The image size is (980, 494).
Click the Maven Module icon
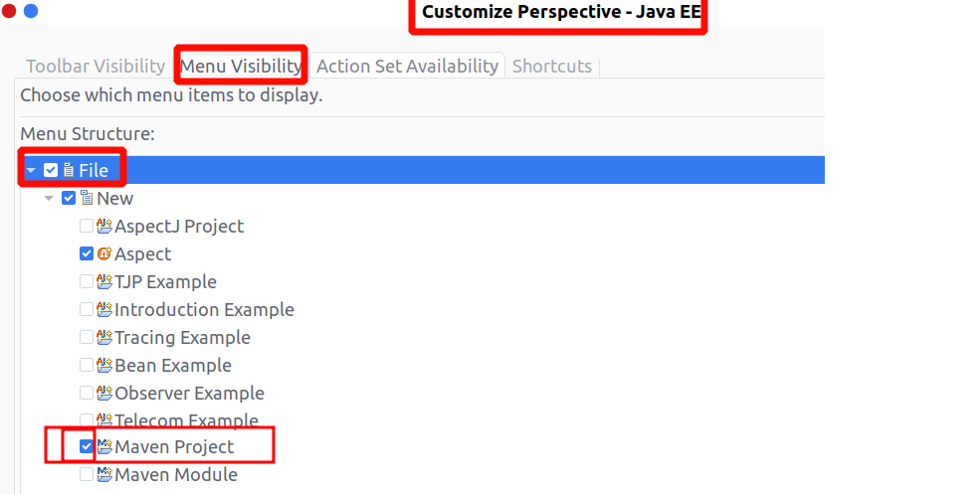coord(104,475)
